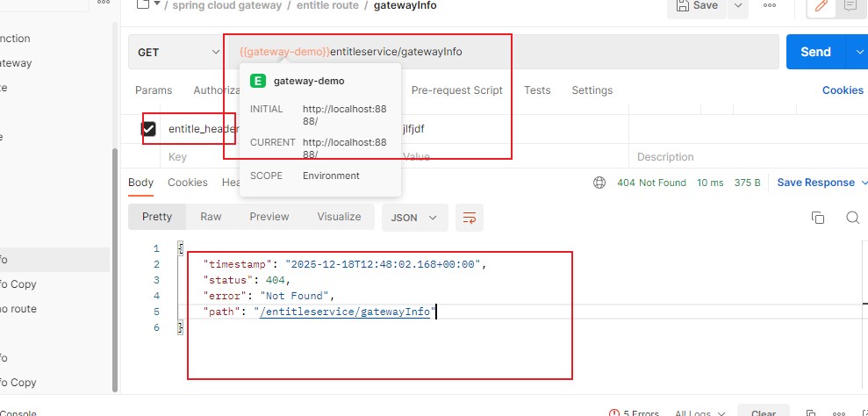This screenshot has width=868, height=416.
Task: Open the All Logs filter dropdown
Action: 699,413
